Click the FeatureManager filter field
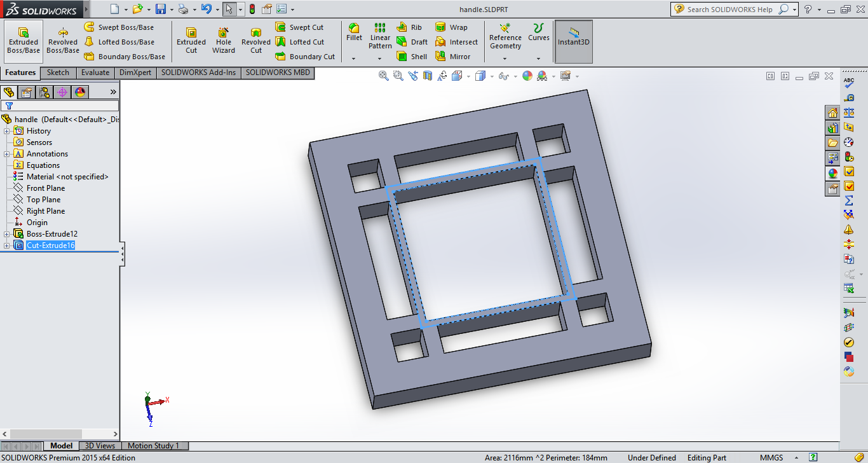 (x=60, y=106)
